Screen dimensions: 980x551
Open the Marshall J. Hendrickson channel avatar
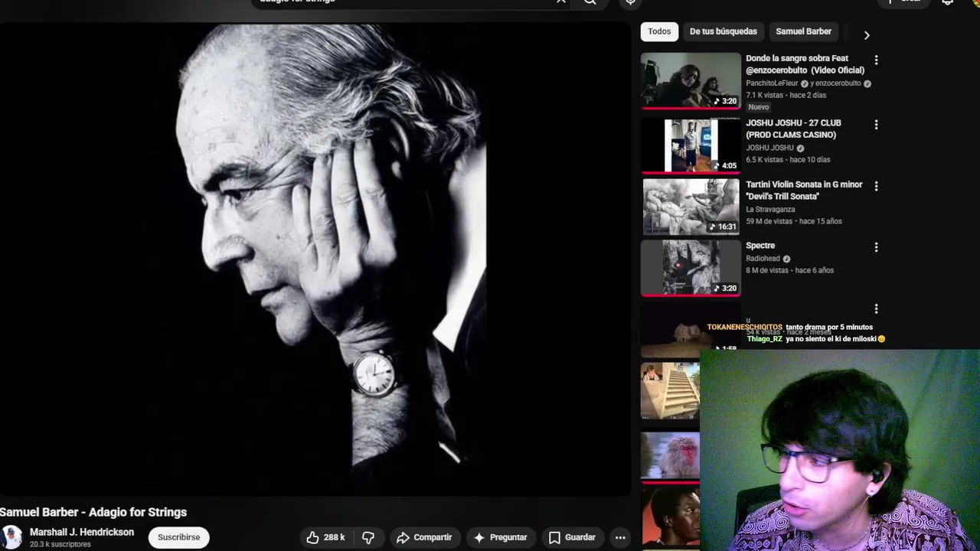11,537
